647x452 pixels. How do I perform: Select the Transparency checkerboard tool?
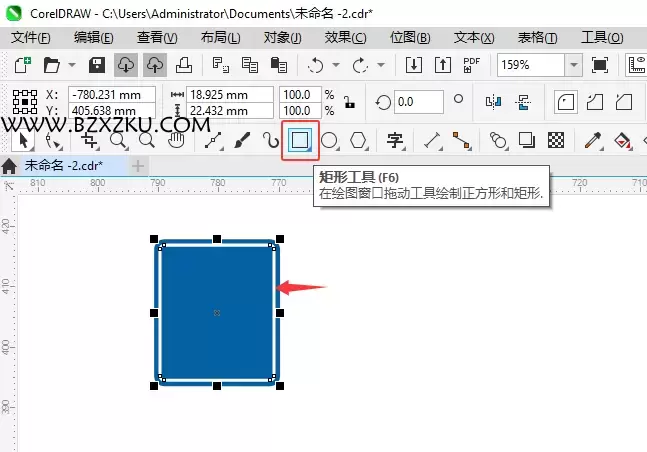point(556,141)
